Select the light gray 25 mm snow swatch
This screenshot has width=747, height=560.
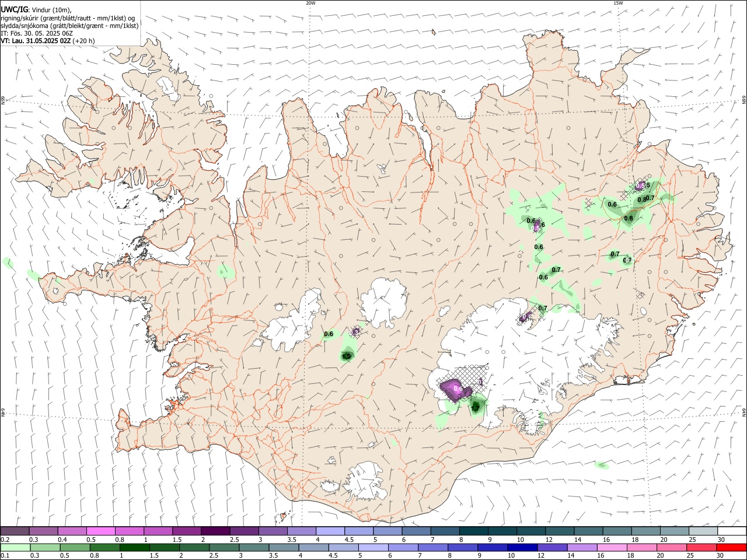pos(704,531)
